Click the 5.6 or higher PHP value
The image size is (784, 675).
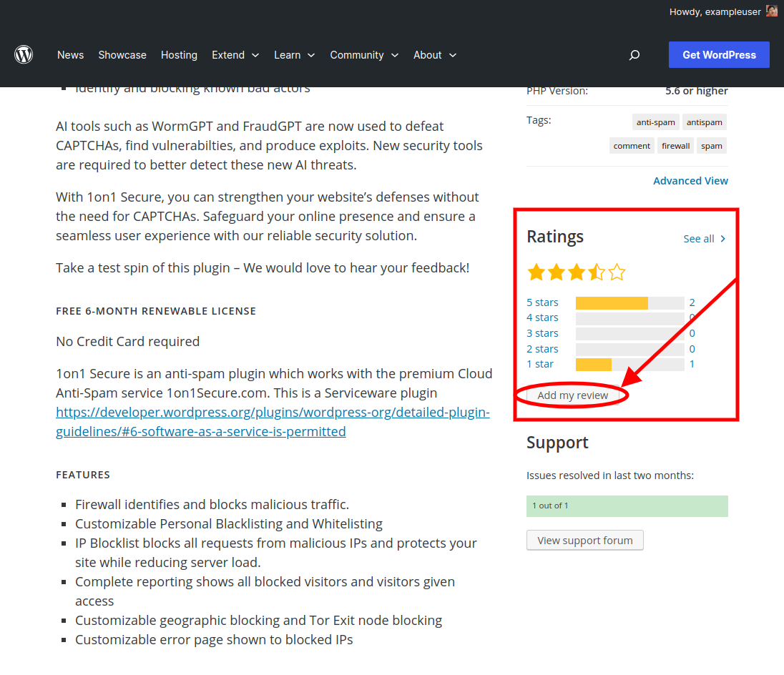click(x=697, y=91)
